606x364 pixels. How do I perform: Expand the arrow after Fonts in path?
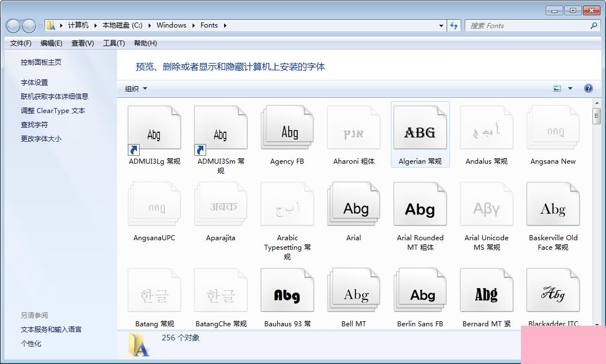[225, 25]
